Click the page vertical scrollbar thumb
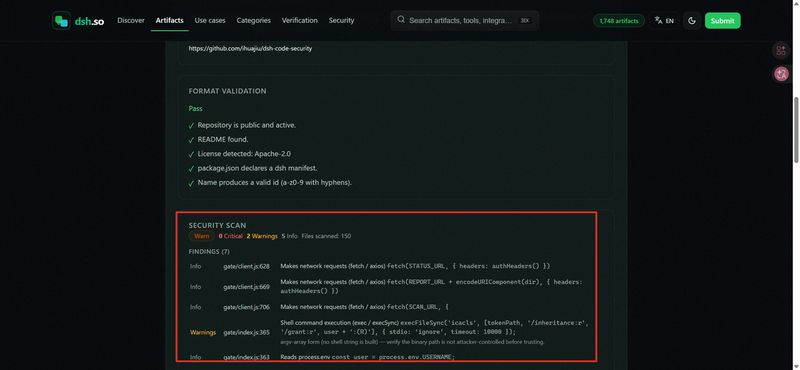The image size is (800, 370). point(796,130)
